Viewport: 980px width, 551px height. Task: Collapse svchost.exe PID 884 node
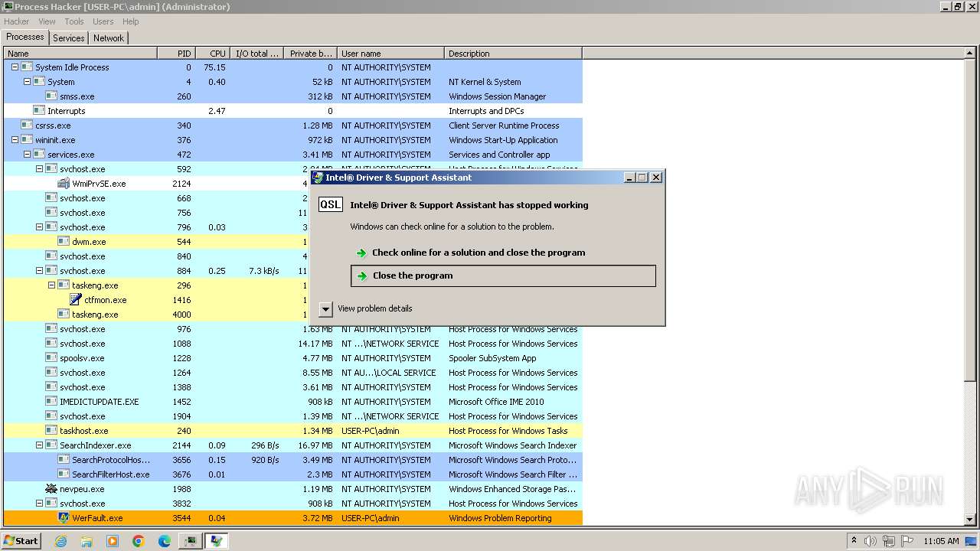coord(39,271)
